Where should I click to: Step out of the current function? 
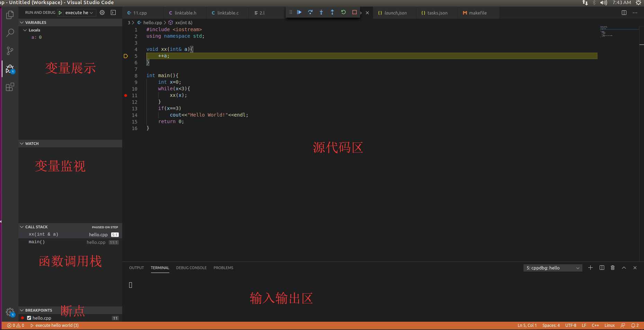(x=332, y=12)
